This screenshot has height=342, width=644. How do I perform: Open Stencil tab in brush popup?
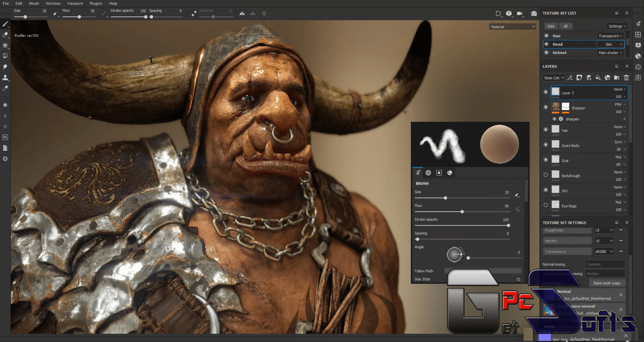click(439, 173)
